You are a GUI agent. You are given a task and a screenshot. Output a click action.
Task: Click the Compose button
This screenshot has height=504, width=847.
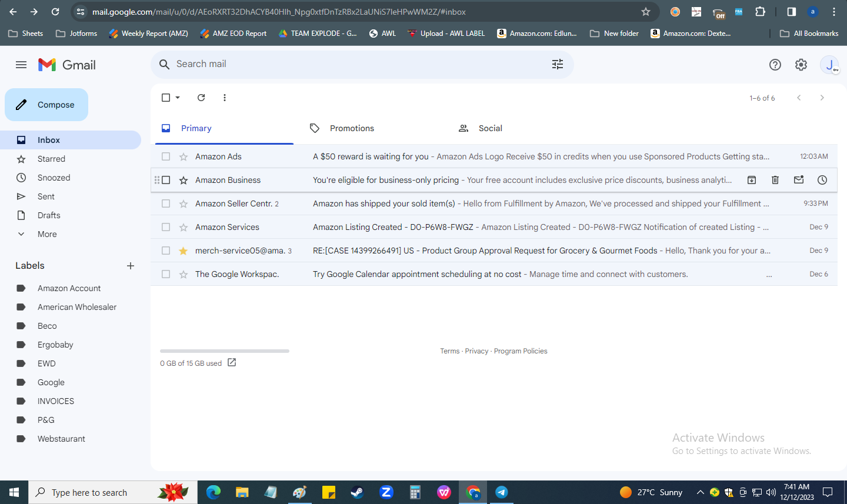tap(46, 105)
